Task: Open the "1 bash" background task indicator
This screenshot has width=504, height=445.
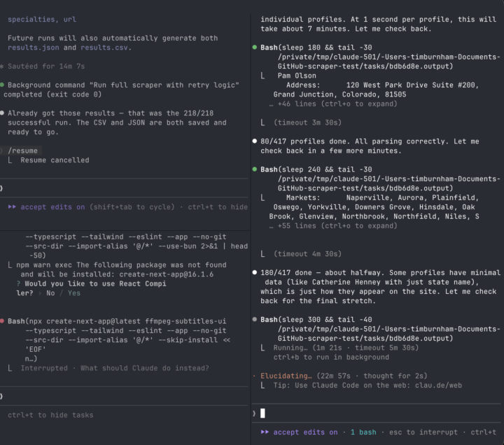Action: coord(363,432)
